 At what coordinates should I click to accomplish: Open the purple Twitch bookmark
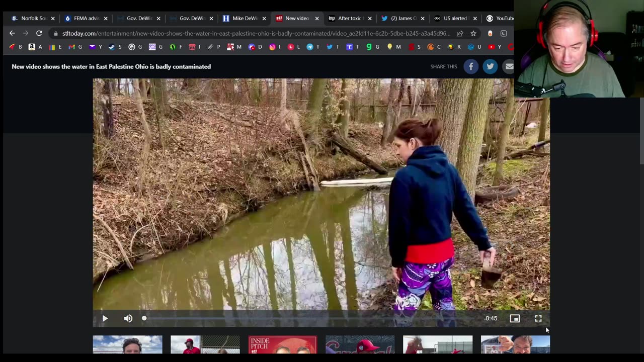click(x=352, y=47)
